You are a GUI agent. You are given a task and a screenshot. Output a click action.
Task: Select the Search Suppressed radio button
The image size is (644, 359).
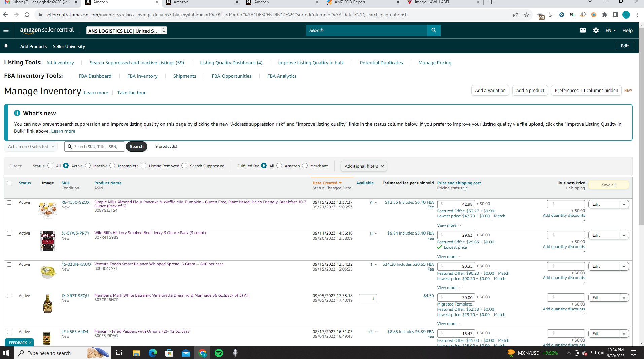[184, 166]
